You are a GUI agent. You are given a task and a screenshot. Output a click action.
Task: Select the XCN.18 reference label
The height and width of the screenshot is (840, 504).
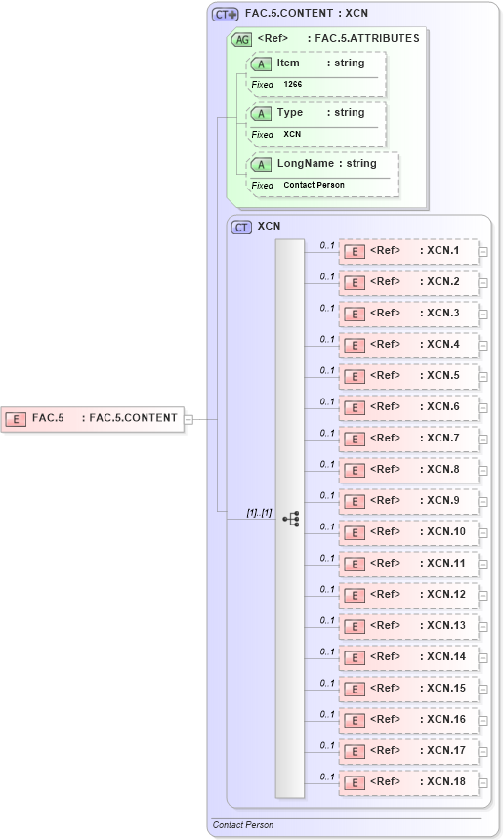coord(418,781)
